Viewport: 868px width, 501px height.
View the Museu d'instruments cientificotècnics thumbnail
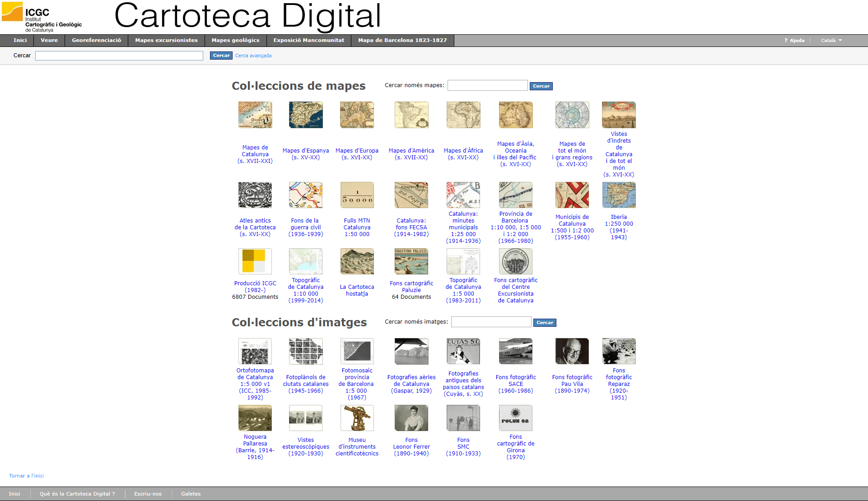click(357, 418)
